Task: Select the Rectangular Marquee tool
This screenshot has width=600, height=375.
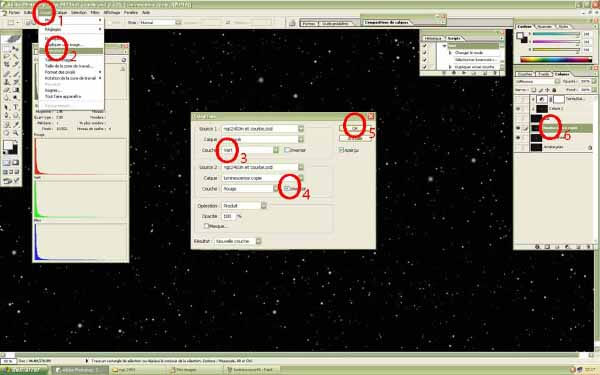Action: click(x=7, y=49)
